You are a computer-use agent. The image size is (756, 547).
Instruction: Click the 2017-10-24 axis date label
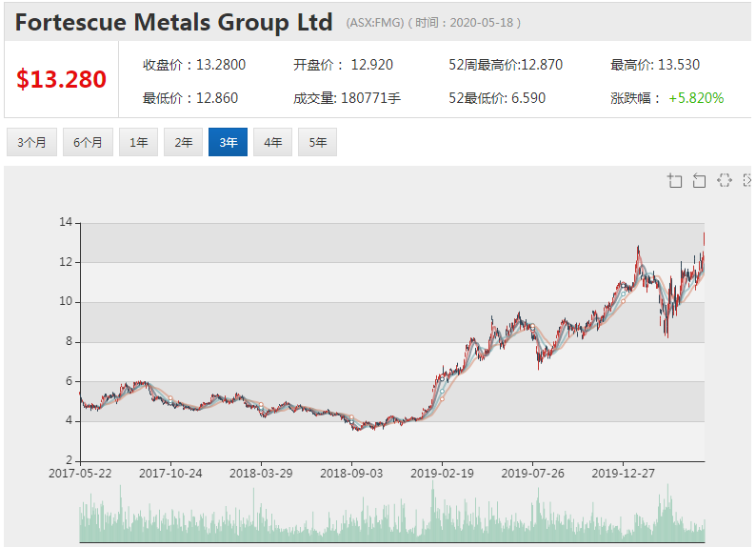pos(170,474)
